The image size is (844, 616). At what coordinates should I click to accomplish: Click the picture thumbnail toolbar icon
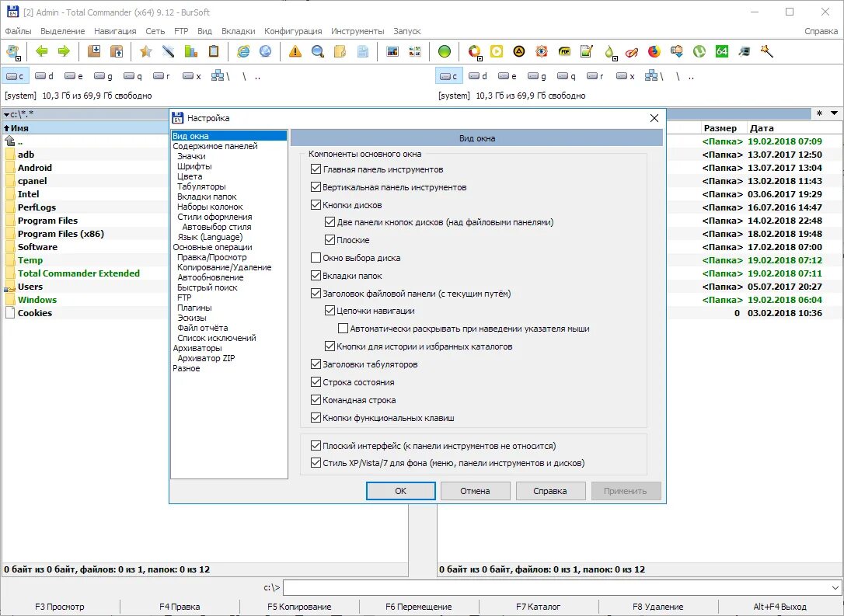tap(392, 51)
